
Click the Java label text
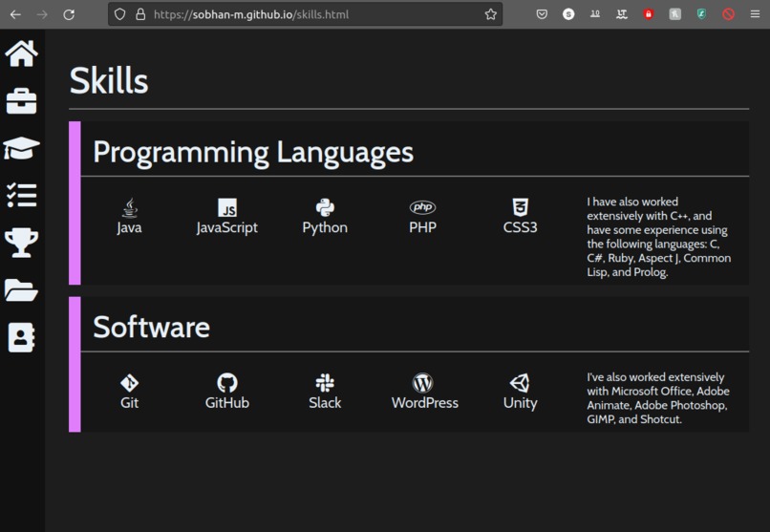coord(130,227)
